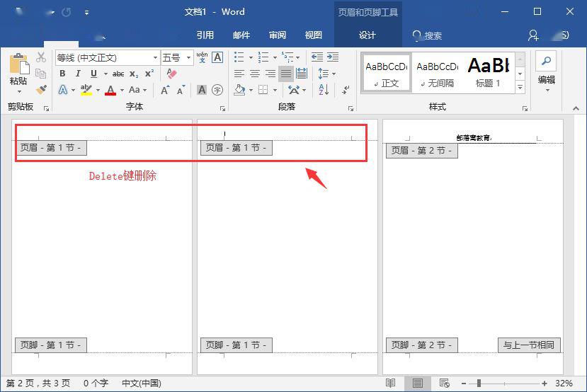This screenshot has height=392, width=587.
Task: Open the 设计 tab
Action: coord(367,35)
